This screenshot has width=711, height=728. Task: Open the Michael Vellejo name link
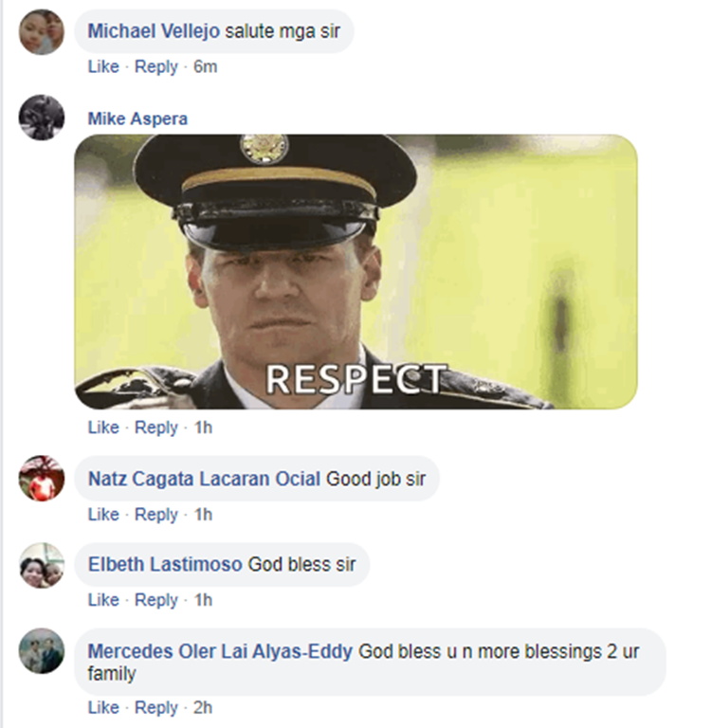pyautogui.click(x=154, y=31)
